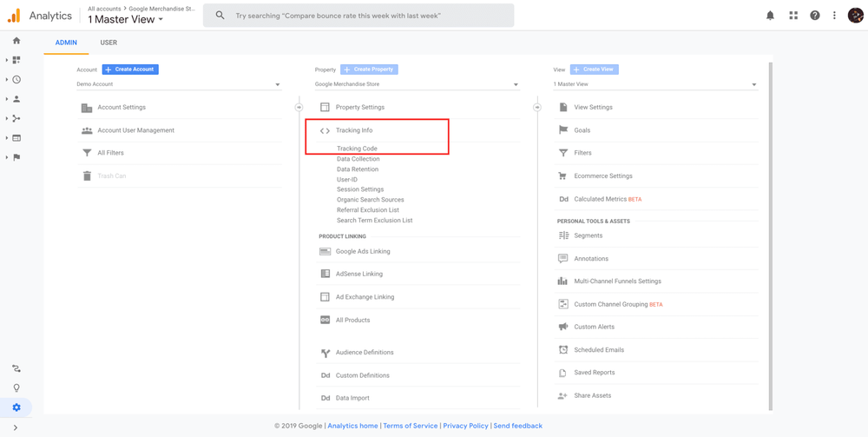Viewport: 868px width, 437px height.
Task: Open the Home icon in sidebar
Action: coord(16,41)
